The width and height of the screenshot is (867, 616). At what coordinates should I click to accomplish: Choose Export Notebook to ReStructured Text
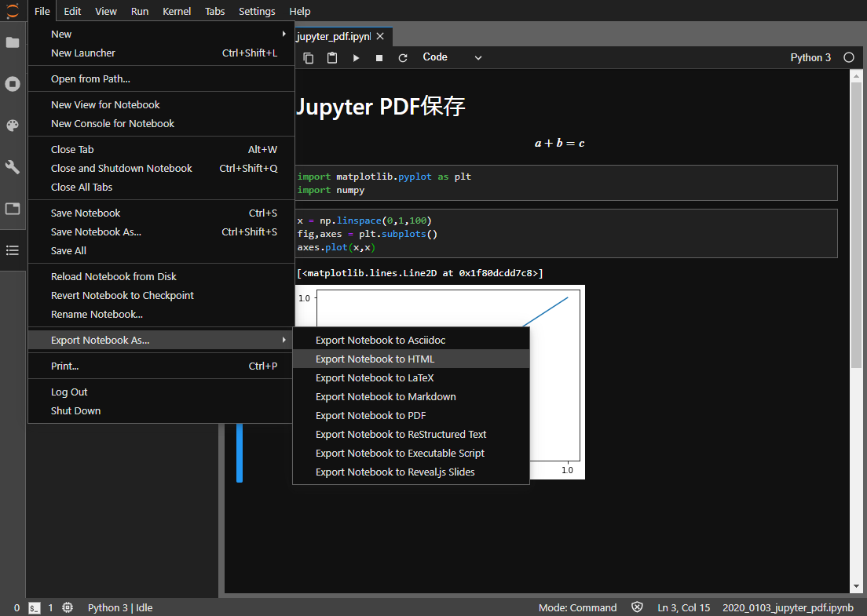pyautogui.click(x=411, y=434)
